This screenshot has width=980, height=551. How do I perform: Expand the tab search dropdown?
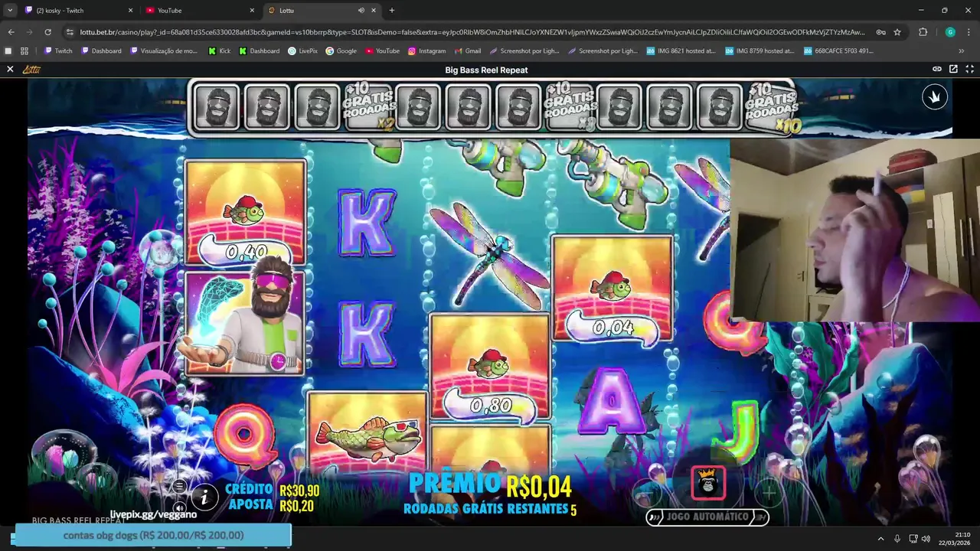point(10,10)
